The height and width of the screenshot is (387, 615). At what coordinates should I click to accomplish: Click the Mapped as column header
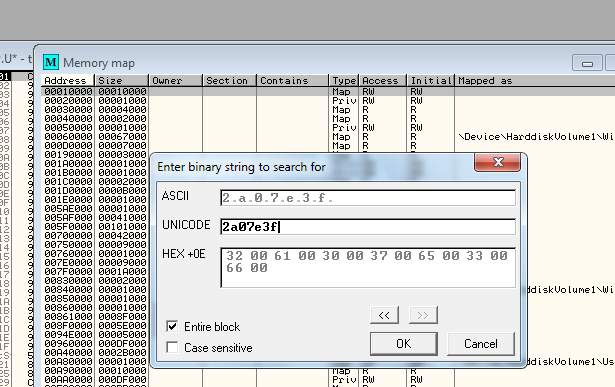(535, 80)
